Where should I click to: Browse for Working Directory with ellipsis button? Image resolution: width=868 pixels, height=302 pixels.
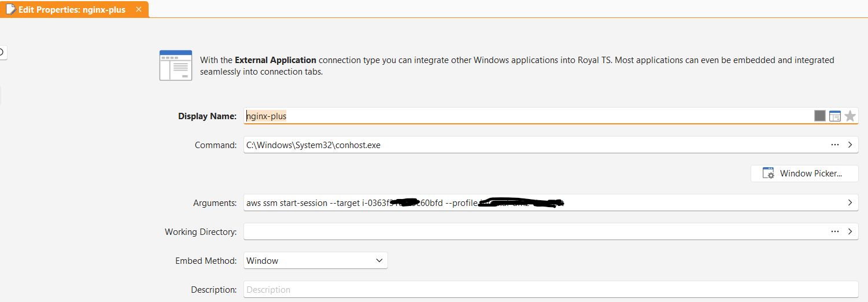coord(834,231)
